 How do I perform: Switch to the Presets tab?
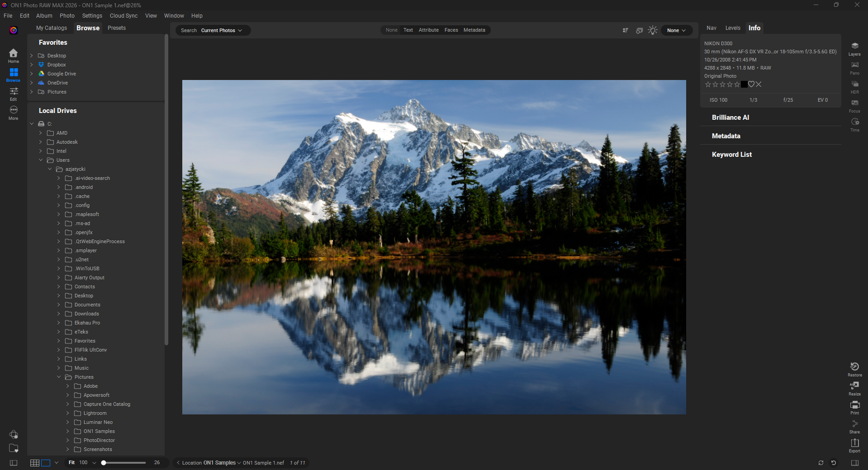click(117, 28)
